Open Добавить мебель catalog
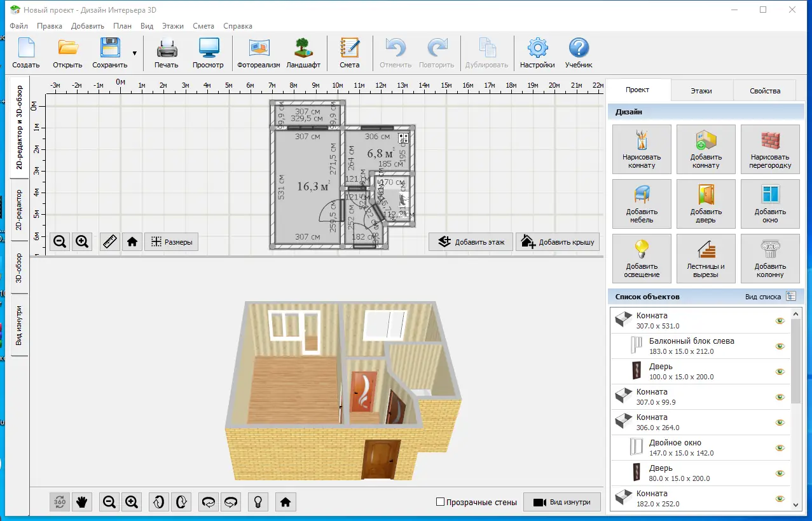Image resolution: width=812 pixels, height=521 pixels. pos(642,204)
